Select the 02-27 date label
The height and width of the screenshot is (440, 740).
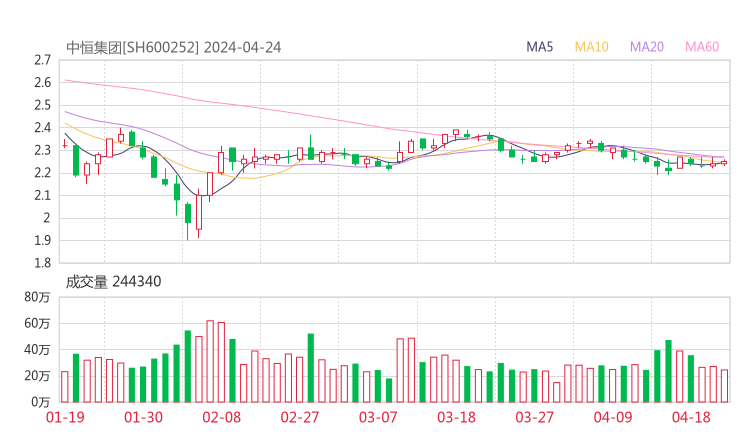tap(300, 417)
